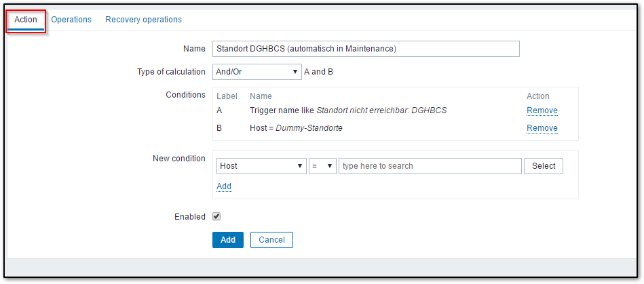Toggle the Enabled checkbox
This screenshot has width=644, height=284.
point(216,217)
